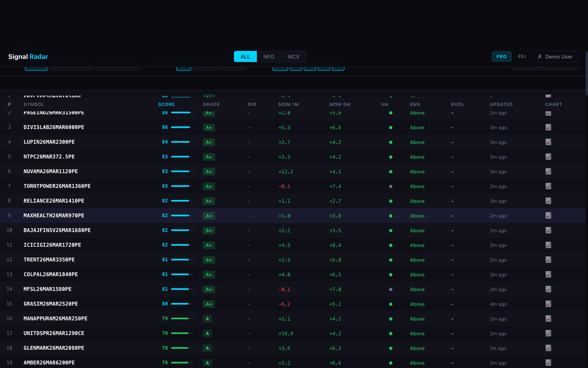Open the chart icon for RELIANCE26MAR1410PE
Screen dimensions: 588x368
[x=548, y=201]
